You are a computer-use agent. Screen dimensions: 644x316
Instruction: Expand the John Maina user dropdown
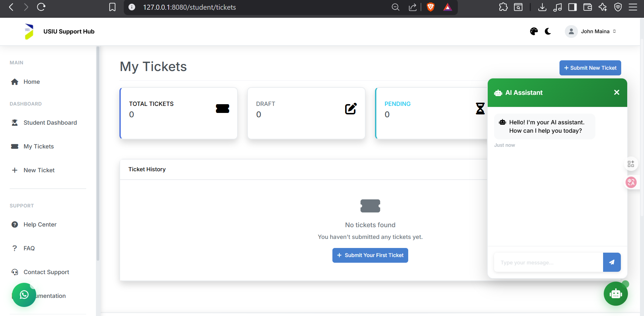pyautogui.click(x=591, y=31)
